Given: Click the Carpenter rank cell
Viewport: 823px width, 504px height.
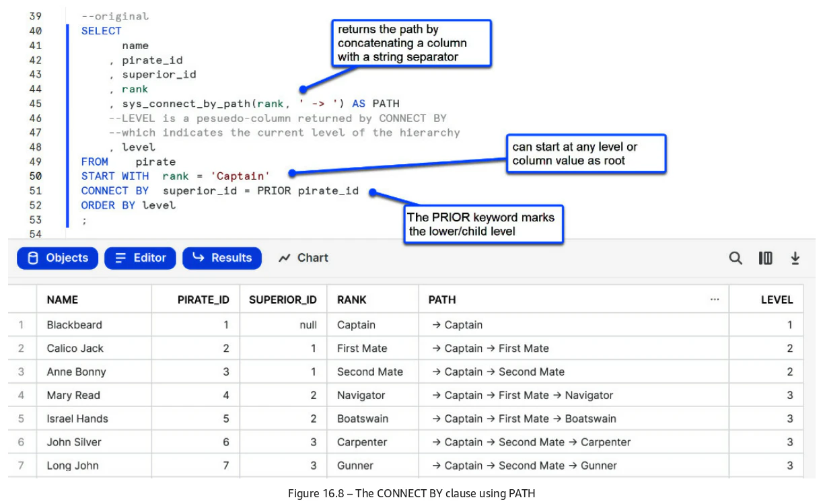Looking at the screenshot, I should coord(373,442).
